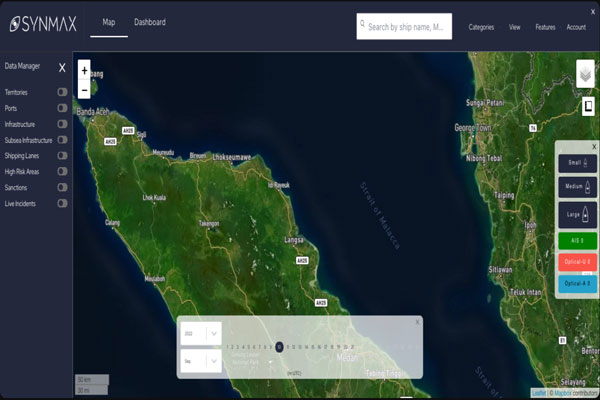
Task: Switch to the Dashboard tab
Action: click(x=150, y=22)
